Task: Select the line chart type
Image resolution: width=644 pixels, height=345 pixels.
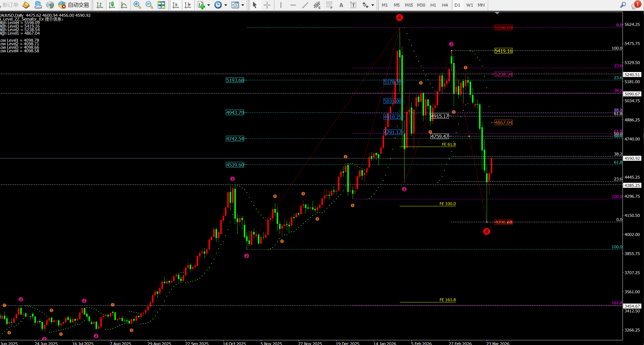Action: (x=124, y=5)
